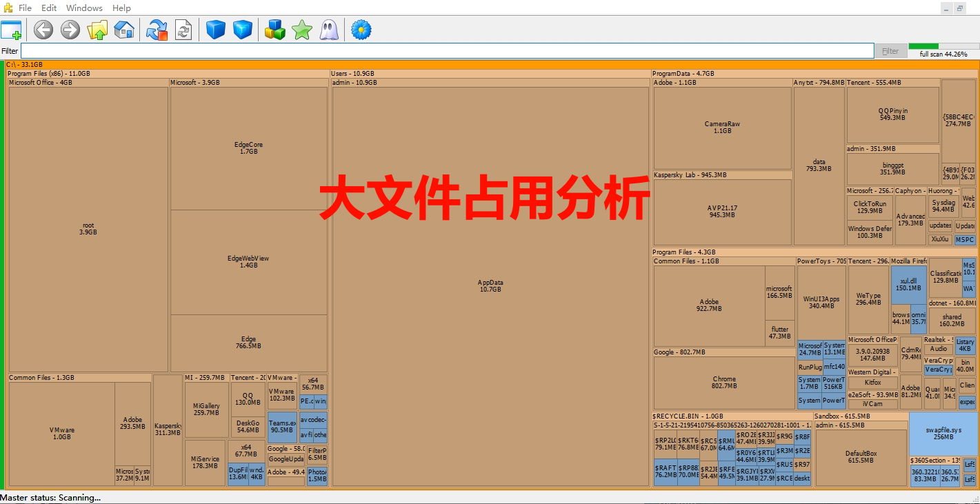The image size is (980, 504).
Task: Click the green star toolbar icon
Action: pos(302,30)
